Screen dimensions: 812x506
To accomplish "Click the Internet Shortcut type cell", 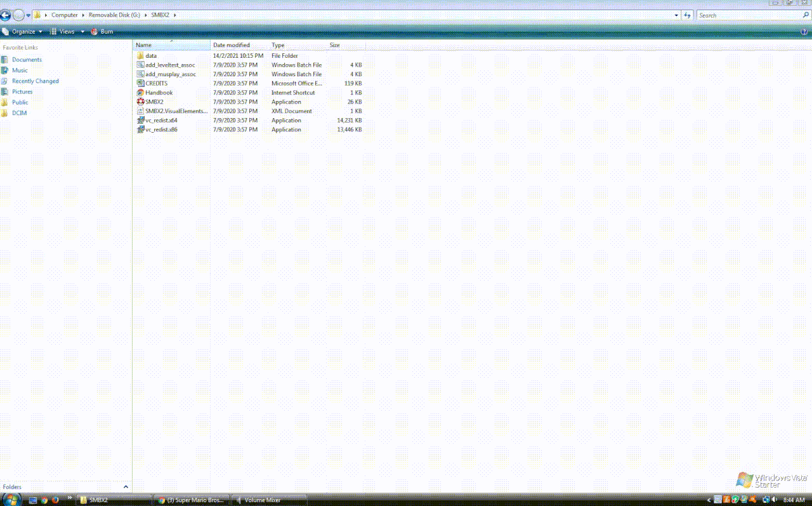I will coord(293,93).
